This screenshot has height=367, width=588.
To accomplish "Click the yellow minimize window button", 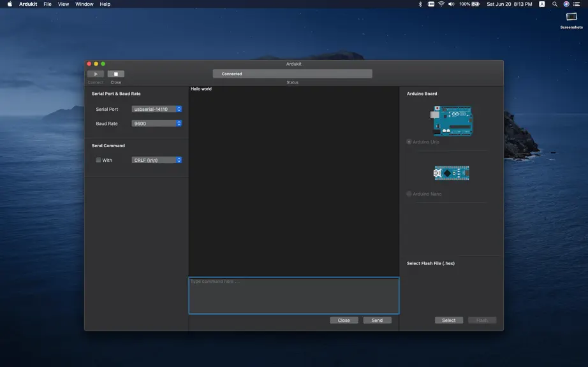I will coord(96,64).
